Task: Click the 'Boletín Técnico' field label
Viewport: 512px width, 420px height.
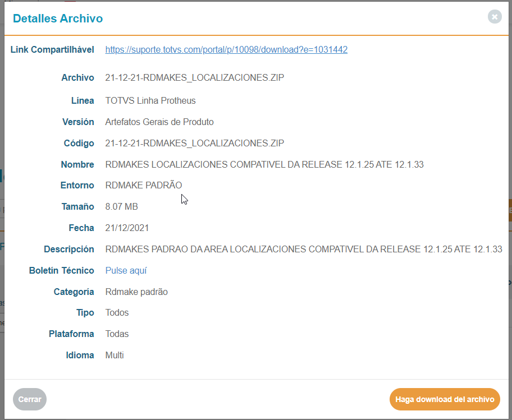Action: 61,270
